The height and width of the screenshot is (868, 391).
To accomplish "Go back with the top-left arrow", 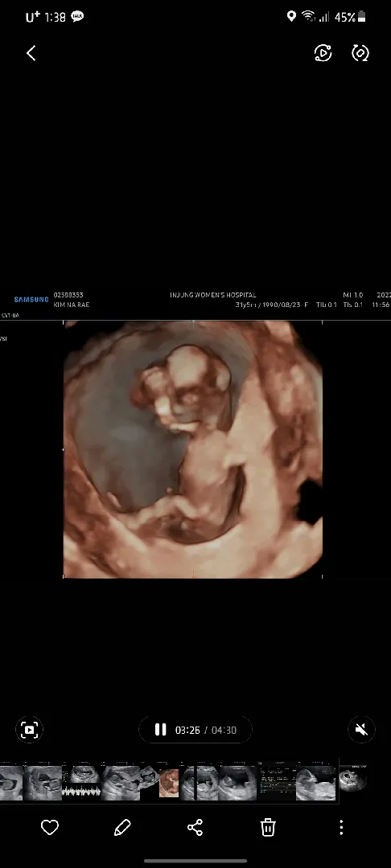I will point(31,53).
